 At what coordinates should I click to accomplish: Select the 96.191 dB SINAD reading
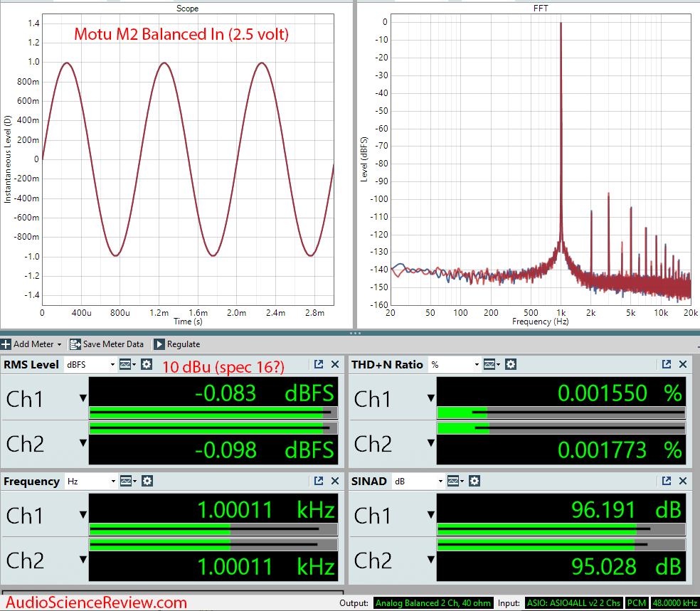point(626,510)
